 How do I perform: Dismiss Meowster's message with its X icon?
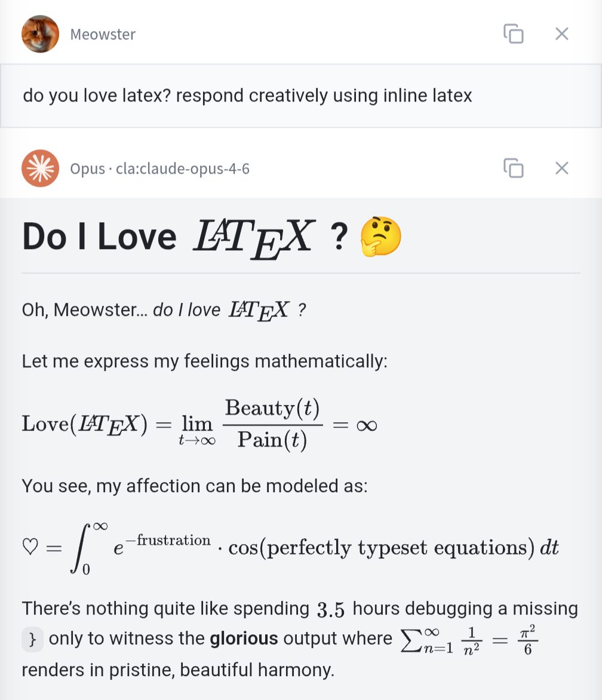(x=561, y=34)
